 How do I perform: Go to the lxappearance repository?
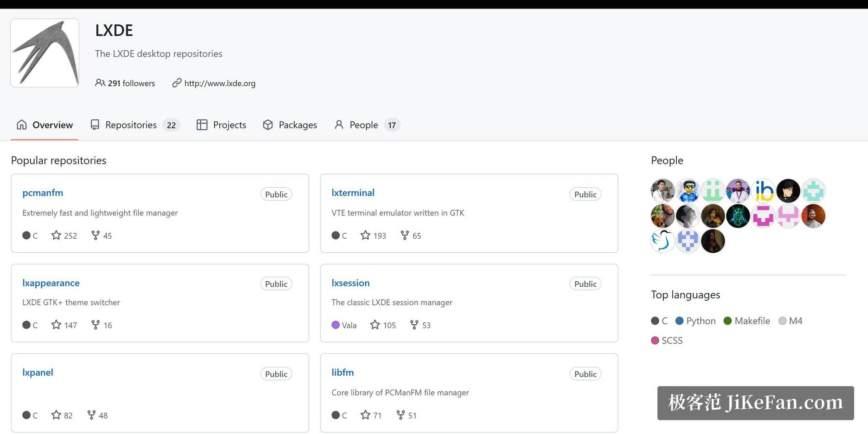pyautogui.click(x=51, y=283)
